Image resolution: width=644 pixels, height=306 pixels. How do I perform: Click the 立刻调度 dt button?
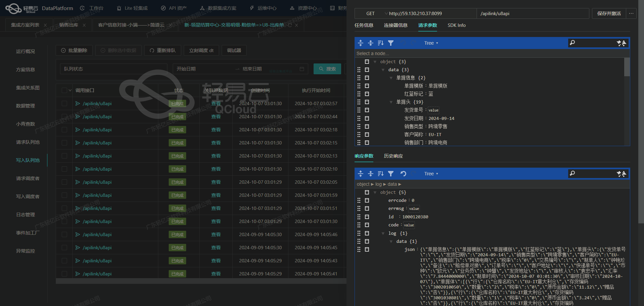point(201,50)
